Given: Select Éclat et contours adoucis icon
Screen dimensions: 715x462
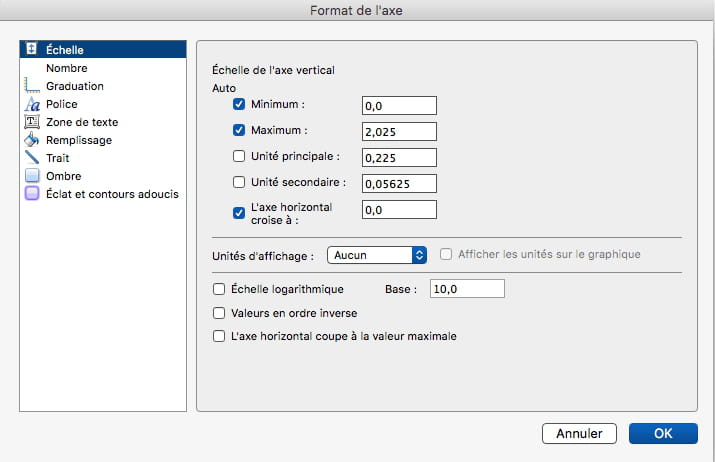Looking at the screenshot, I should (32, 193).
